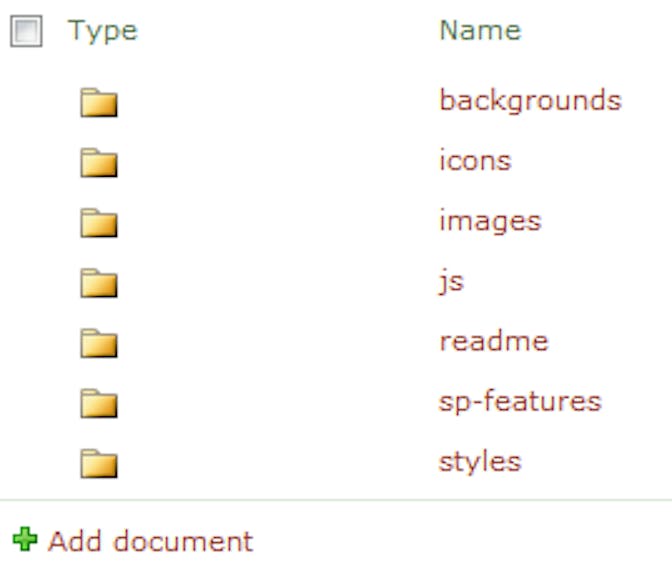This screenshot has width=672, height=584.
Task: Click the sp-features folder icon
Action: (x=99, y=403)
